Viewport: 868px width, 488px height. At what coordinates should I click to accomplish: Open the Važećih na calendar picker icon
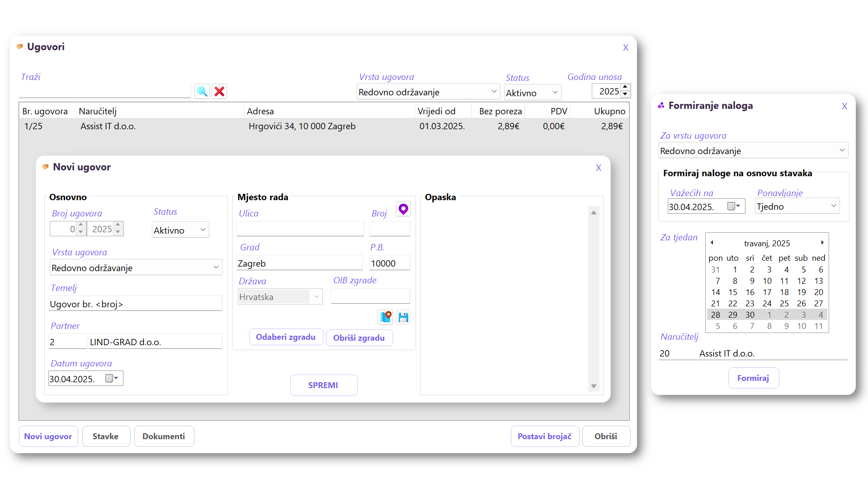coord(733,206)
